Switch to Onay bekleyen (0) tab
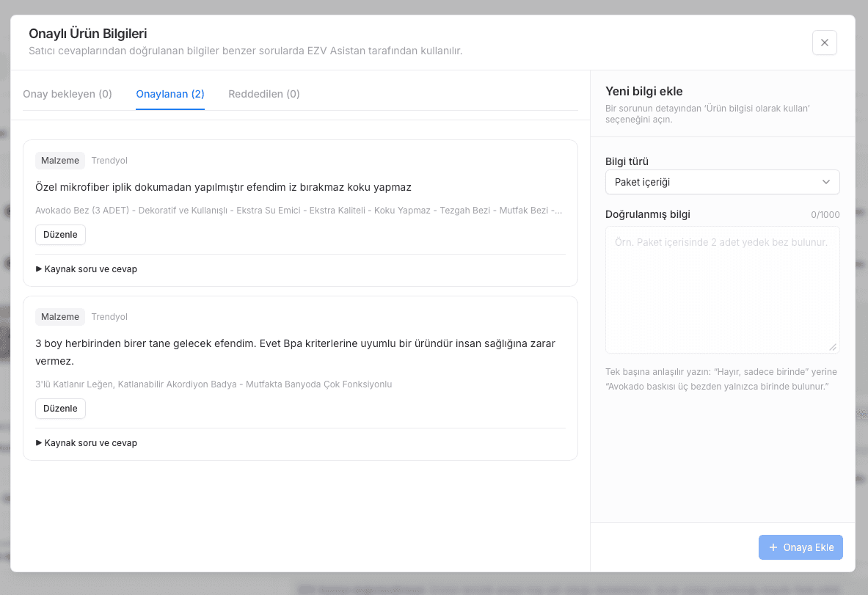 click(x=68, y=94)
